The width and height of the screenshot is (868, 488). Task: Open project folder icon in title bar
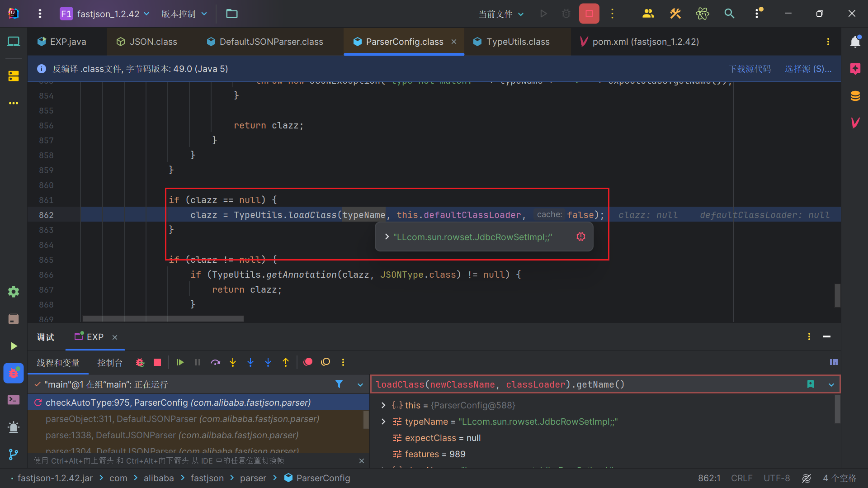232,14
